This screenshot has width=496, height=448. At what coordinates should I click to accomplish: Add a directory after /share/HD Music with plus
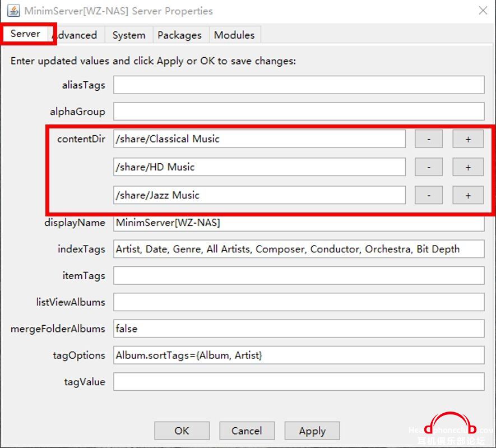click(468, 167)
